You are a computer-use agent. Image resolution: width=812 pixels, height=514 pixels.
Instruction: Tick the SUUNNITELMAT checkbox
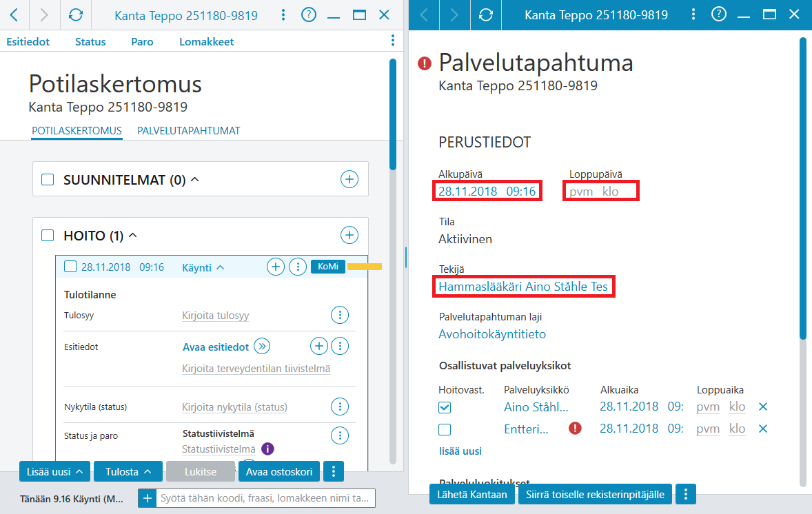pyautogui.click(x=48, y=180)
